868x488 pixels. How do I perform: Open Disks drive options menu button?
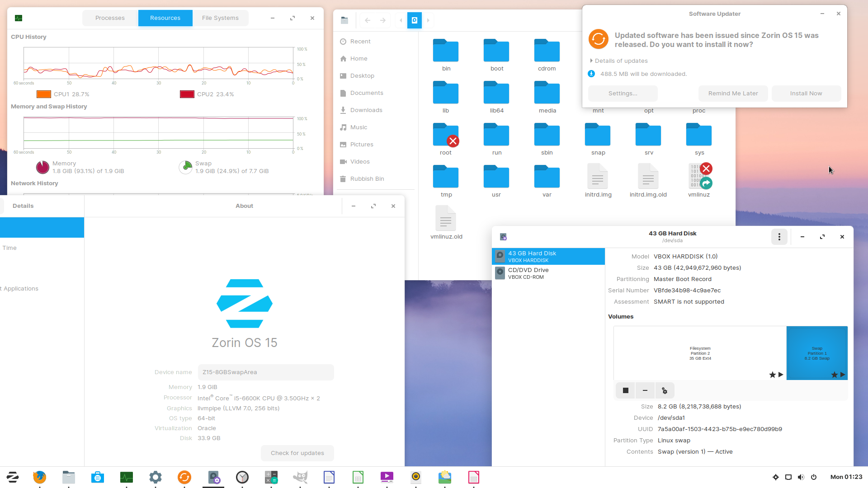[779, 237]
